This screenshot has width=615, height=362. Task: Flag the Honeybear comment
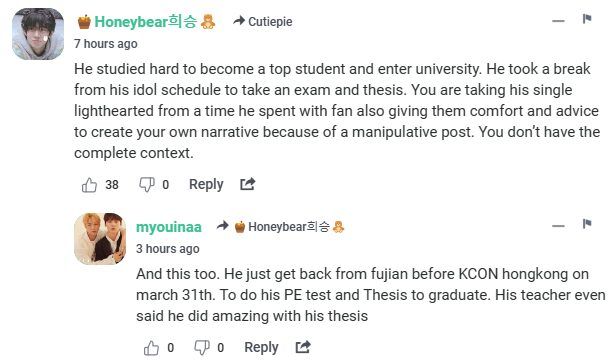tap(587, 19)
